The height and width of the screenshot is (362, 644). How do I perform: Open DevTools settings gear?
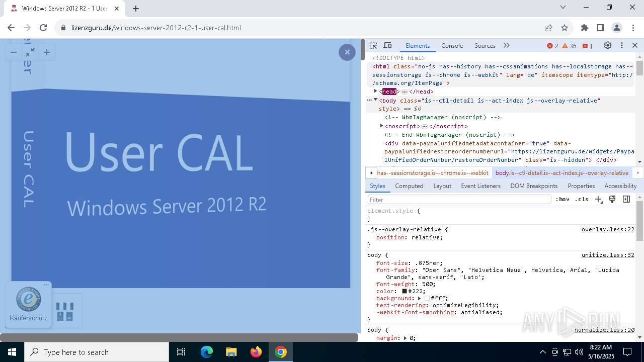point(608,45)
